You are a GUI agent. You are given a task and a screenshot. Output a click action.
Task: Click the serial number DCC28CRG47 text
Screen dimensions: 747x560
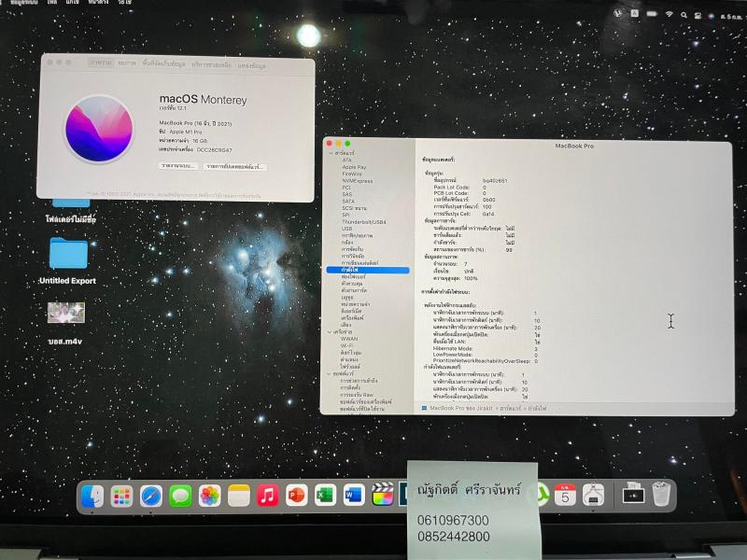tap(215, 150)
